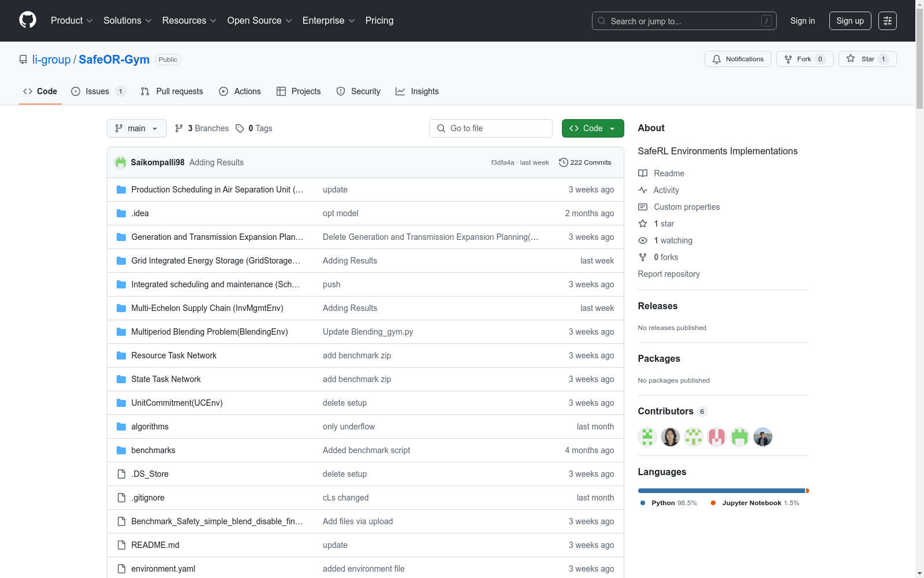Open the command palette icon button

(x=888, y=21)
